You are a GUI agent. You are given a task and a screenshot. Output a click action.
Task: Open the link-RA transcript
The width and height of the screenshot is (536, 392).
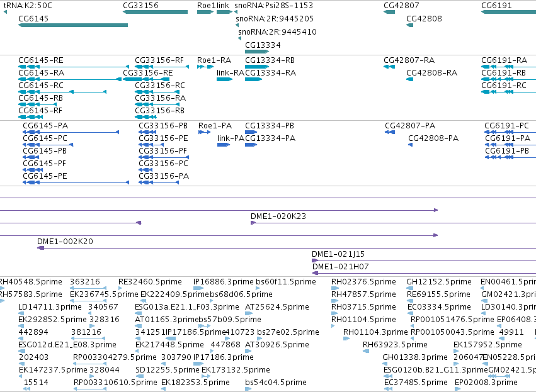pos(225,79)
